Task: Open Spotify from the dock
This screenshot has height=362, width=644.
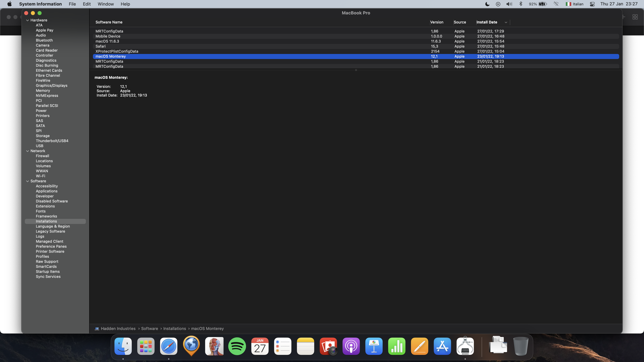Action: (237, 346)
